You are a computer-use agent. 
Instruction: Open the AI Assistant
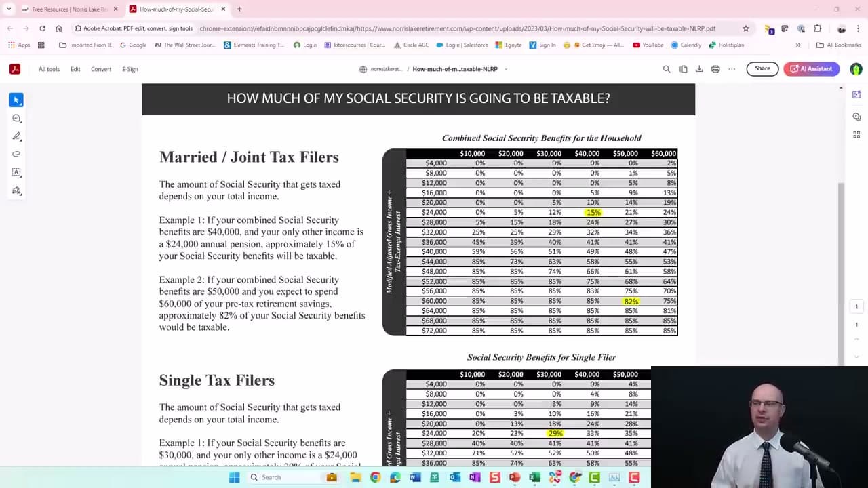(811, 68)
